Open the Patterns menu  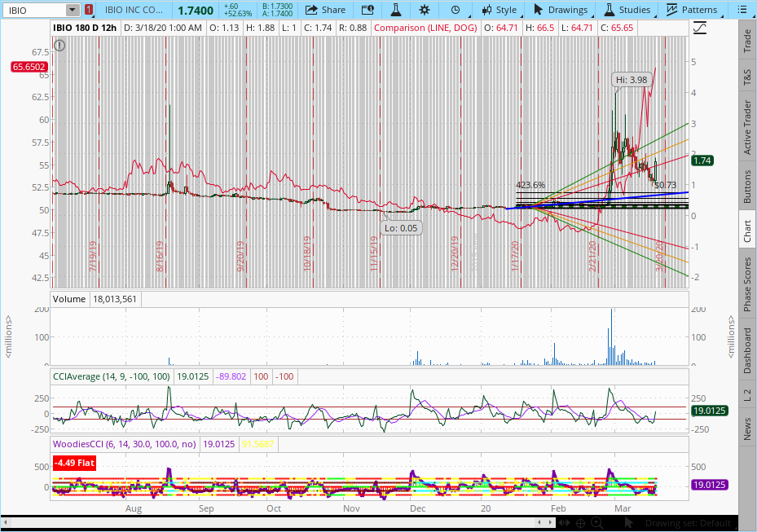(x=692, y=10)
